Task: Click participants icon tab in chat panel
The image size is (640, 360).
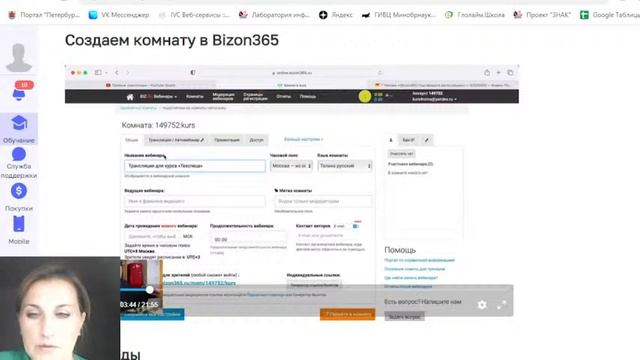Action: coord(391,140)
